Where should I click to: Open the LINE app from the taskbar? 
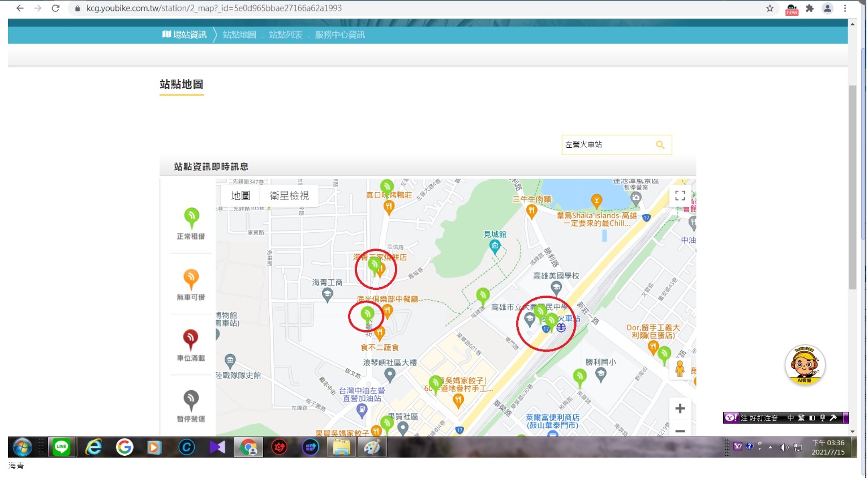pos(62,447)
